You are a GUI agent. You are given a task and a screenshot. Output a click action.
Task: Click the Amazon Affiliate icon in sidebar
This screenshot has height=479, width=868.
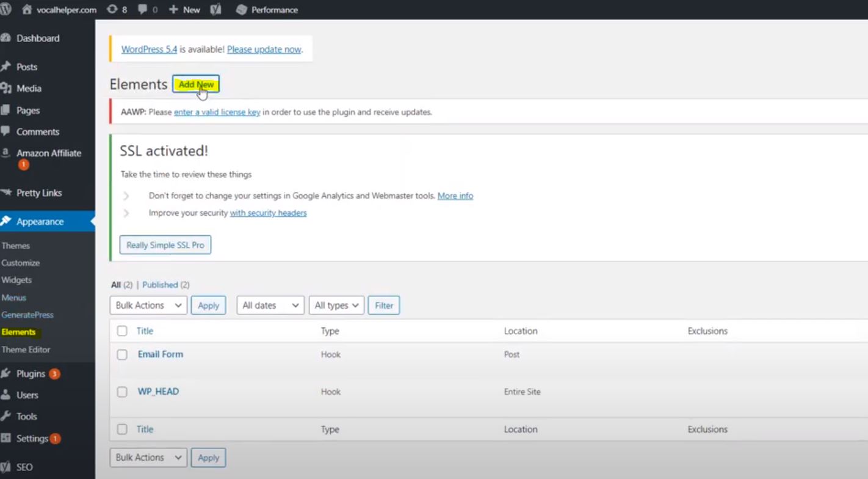6,153
